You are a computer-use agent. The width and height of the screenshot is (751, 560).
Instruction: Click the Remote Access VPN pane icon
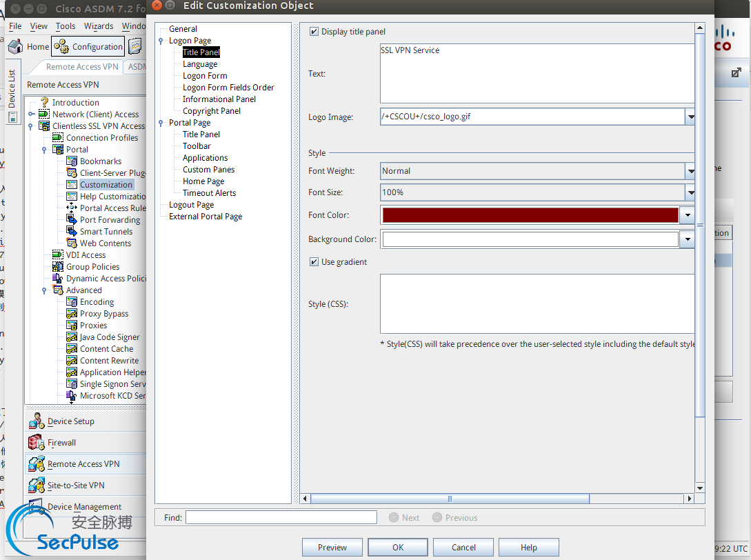(37, 463)
